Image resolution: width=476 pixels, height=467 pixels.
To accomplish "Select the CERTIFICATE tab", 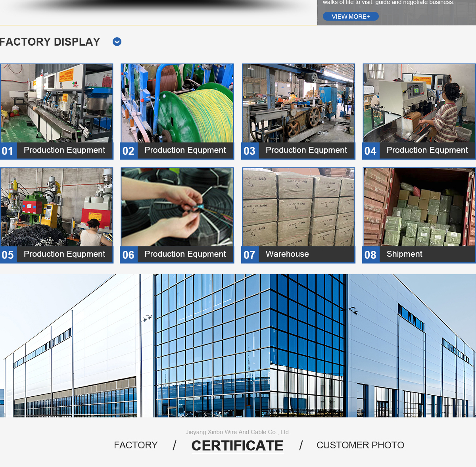I will (238, 446).
